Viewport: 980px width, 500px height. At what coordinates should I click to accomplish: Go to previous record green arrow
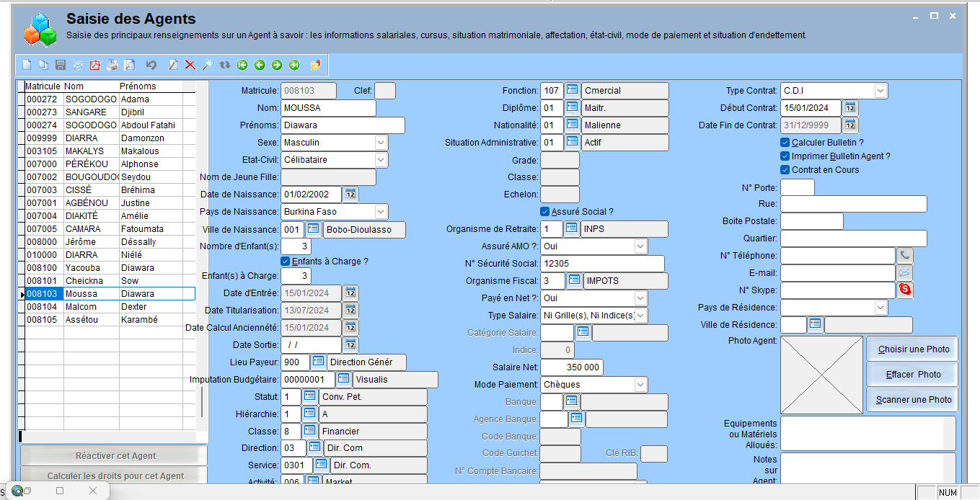click(260, 65)
